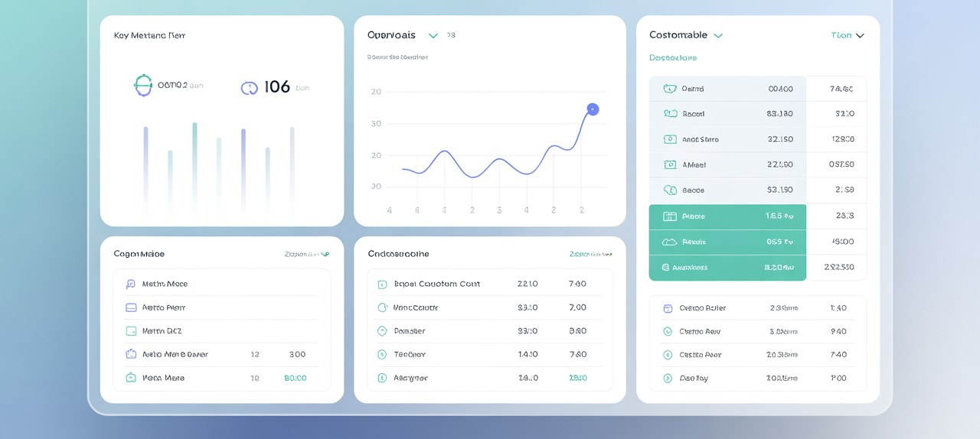Click the green Doosoclaire link under Costomable

[x=673, y=58]
